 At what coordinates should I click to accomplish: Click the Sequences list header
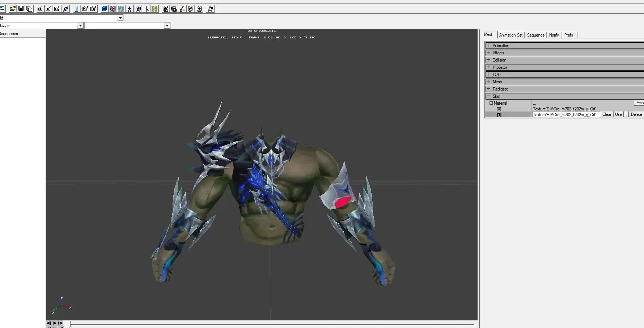[x=23, y=34]
